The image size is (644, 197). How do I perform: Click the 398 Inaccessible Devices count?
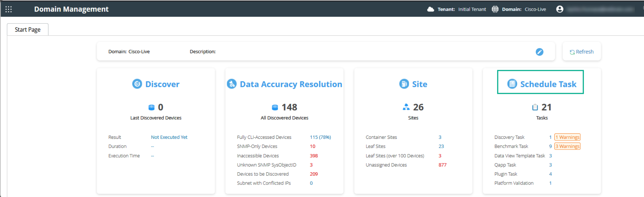(x=314, y=156)
